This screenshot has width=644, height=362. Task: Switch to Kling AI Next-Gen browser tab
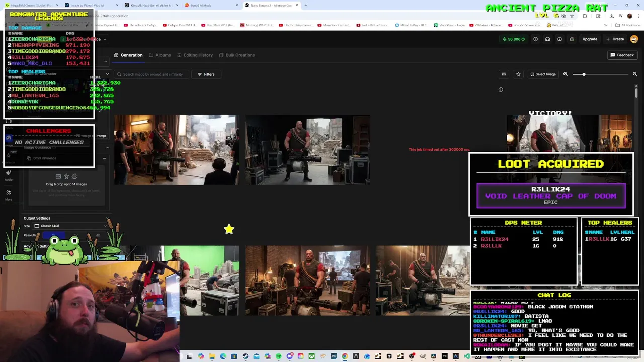[151, 5]
